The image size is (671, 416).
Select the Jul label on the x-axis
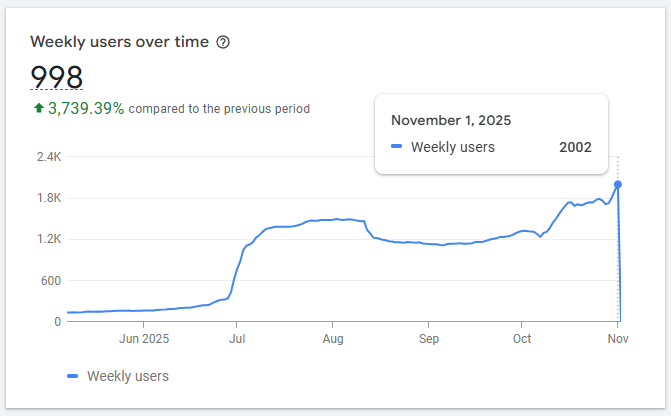236,338
